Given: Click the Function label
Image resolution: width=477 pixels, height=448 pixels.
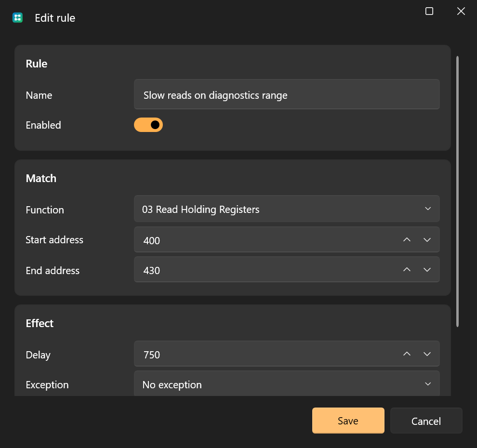Looking at the screenshot, I should [45, 210].
